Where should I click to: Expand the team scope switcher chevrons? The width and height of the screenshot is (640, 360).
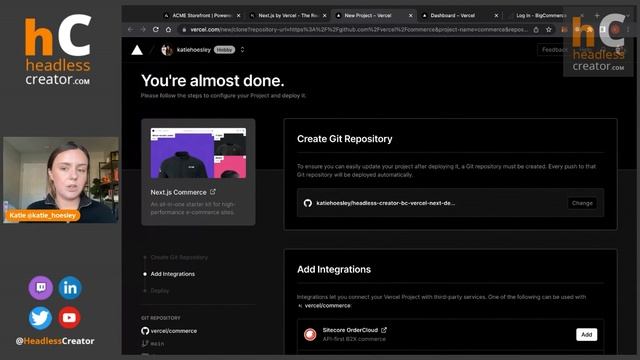242,50
